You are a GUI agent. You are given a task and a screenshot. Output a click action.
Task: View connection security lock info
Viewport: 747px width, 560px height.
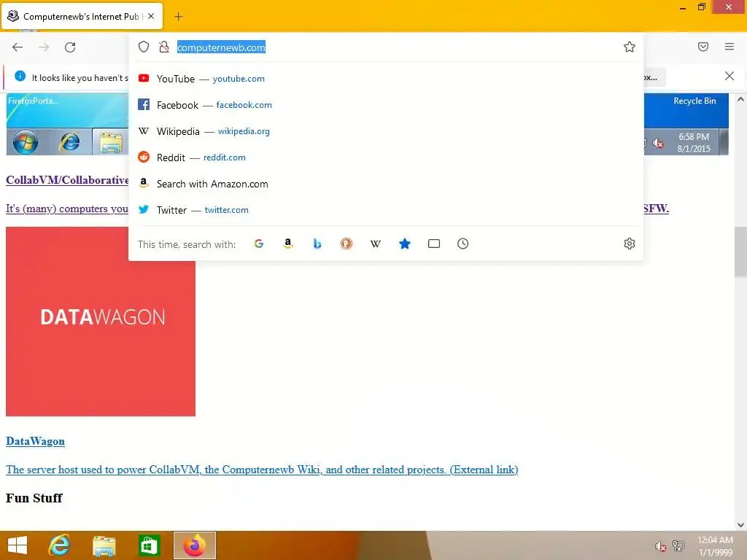pyautogui.click(x=164, y=47)
